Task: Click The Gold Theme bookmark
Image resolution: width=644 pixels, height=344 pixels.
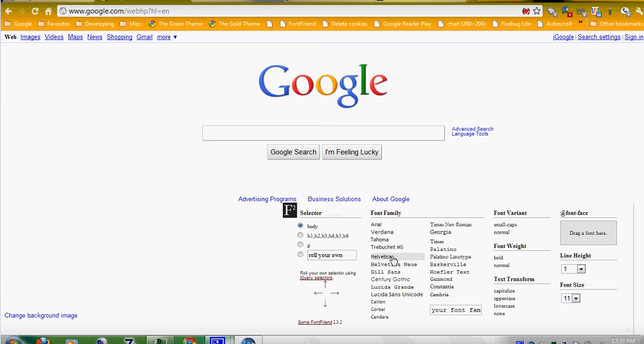Action: (234, 24)
